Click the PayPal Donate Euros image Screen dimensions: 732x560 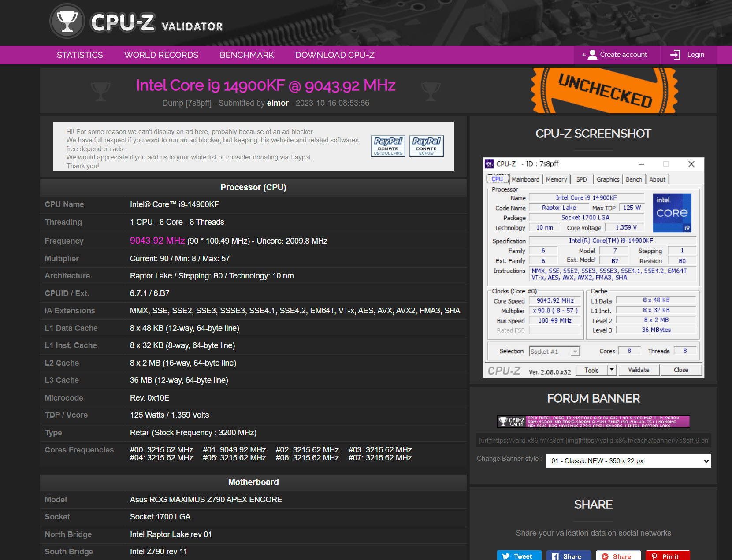coord(426,146)
